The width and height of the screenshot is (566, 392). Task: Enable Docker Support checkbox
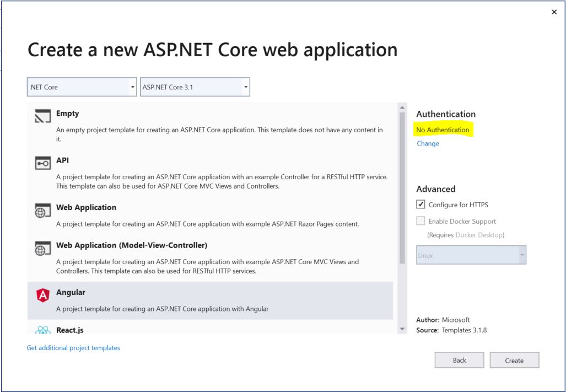421,221
